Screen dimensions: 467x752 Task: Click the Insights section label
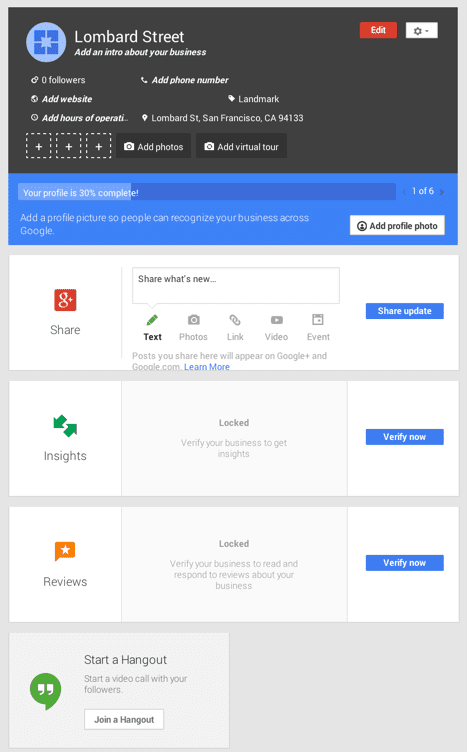(65, 456)
